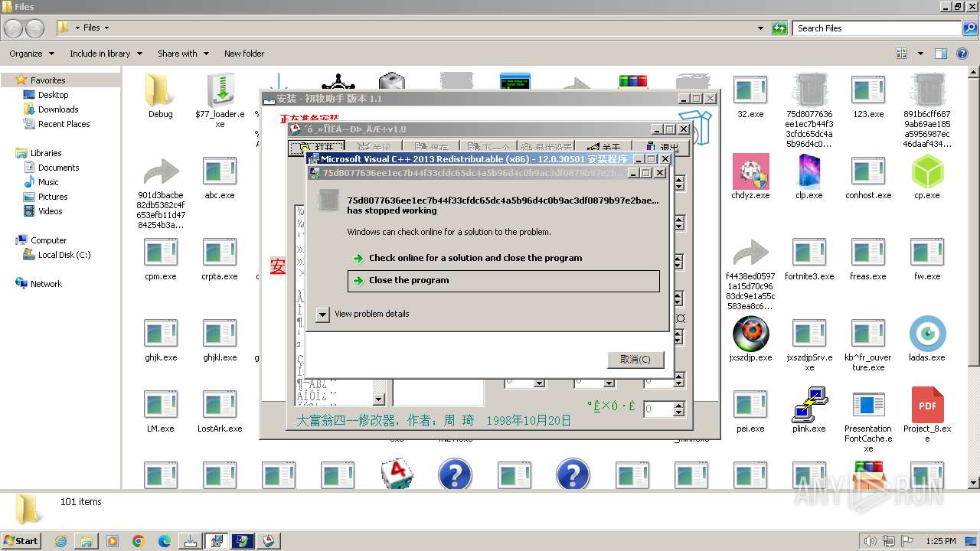Click the 退出 exit toolbar button

(x=661, y=148)
